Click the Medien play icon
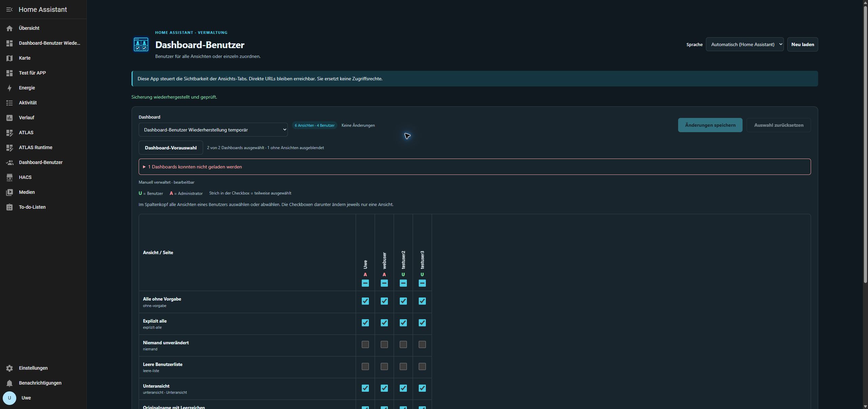This screenshot has height=409, width=868. coord(9,192)
